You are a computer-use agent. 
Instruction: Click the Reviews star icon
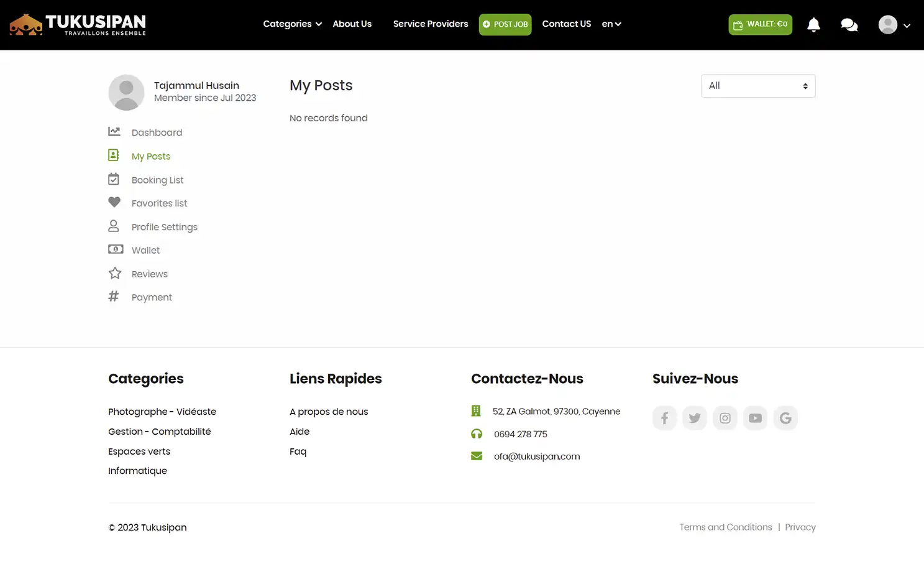pyautogui.click(x=114, y=273)
